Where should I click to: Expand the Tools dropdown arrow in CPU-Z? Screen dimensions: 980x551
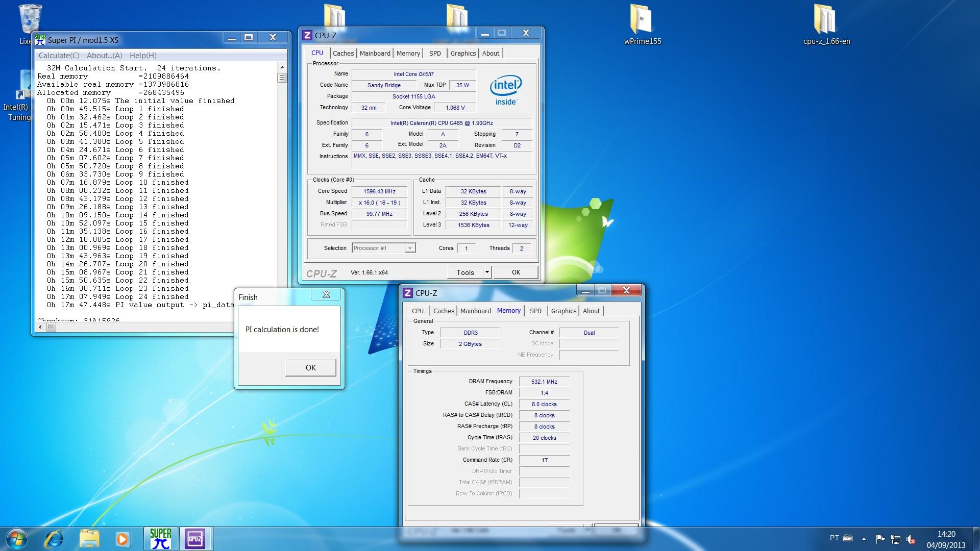coord(487,272)
